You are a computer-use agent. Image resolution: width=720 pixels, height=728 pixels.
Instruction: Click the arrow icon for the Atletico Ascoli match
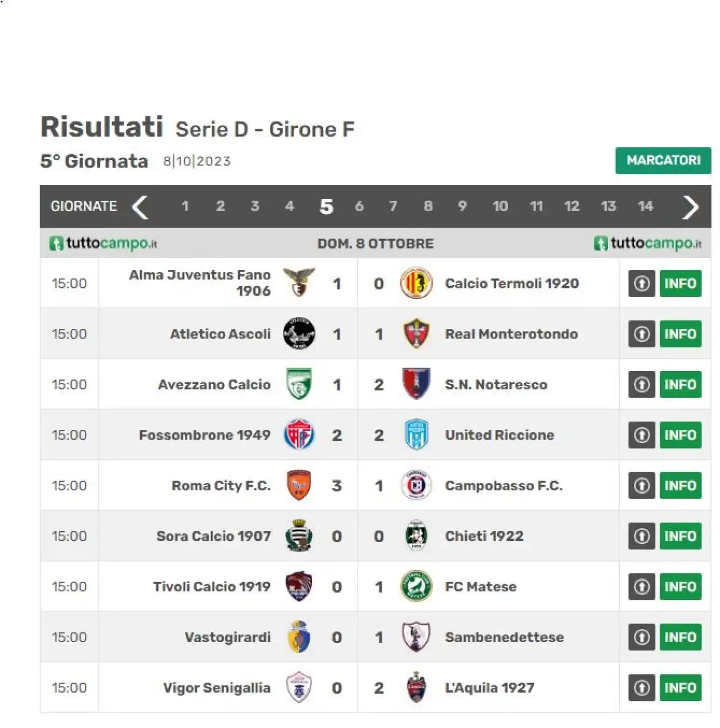[642, 334]
